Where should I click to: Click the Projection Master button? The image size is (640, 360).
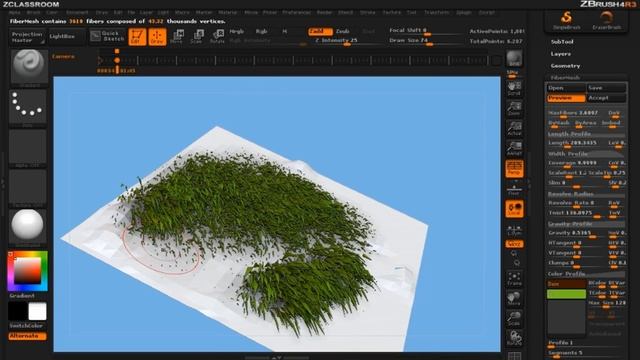(27, 37)
